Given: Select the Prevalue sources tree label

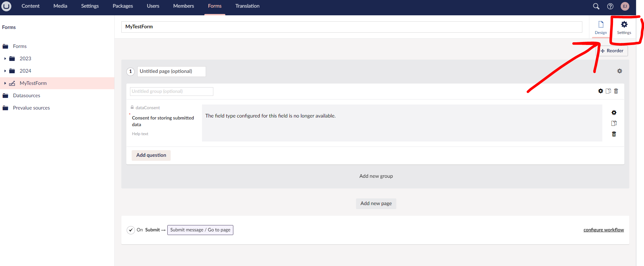Looking at the screenshot, I should coord(31,108).
